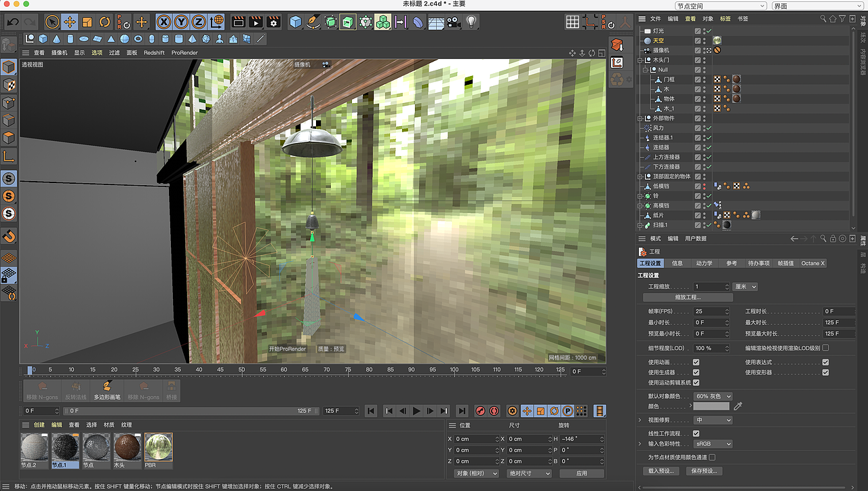
Task: Expand the 外部物件 tree node
Action: (x=639, y=118)
